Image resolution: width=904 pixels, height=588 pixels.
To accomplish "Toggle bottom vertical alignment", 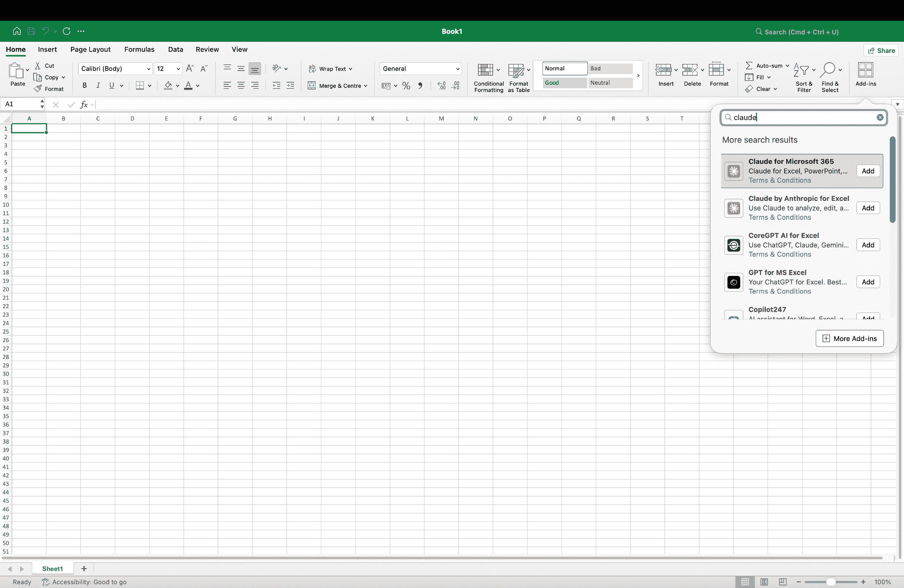I will coord(255,68).
